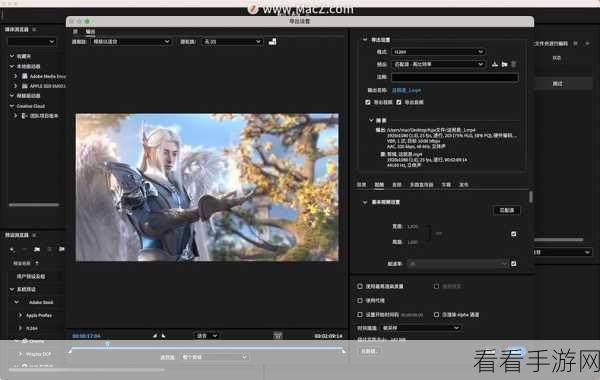Click the team project versions icon
Viewport: 600px width, 380px height.
click(24, 116)
